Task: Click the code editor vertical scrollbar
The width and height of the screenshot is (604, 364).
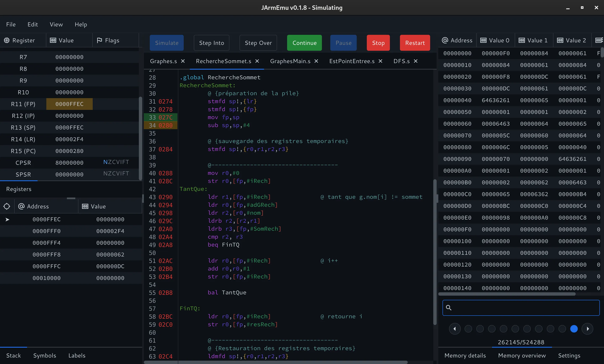Action: pos(435,252)
